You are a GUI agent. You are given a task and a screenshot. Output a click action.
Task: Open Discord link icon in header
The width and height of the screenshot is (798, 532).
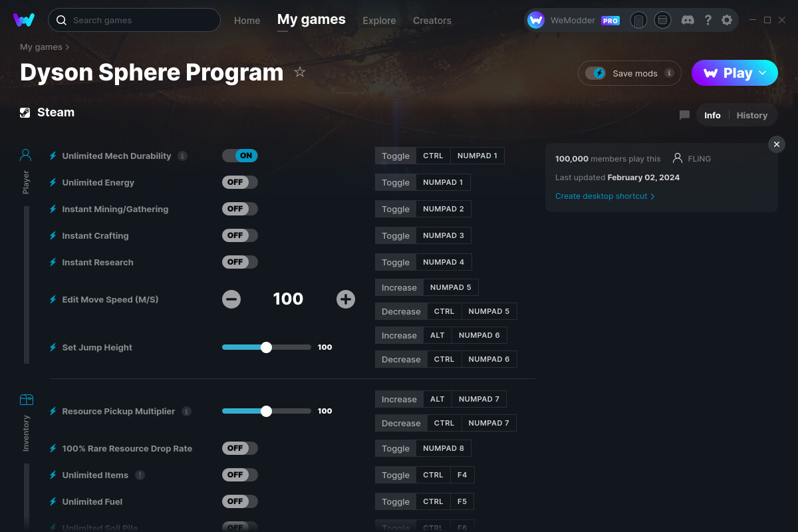688,20
